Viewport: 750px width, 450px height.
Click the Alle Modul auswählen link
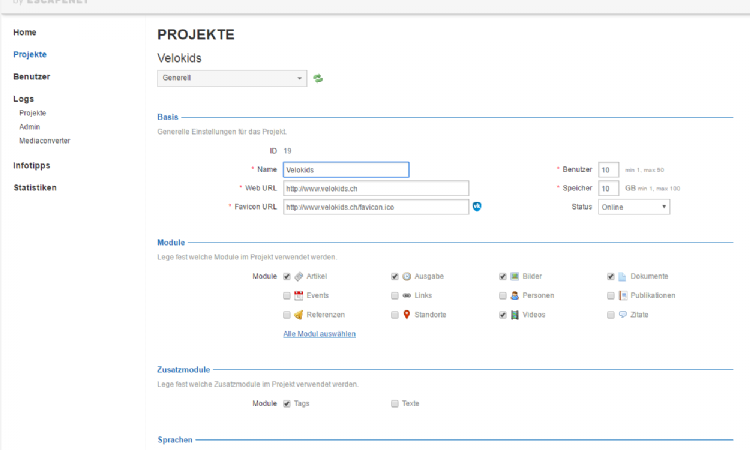point(319,334)
